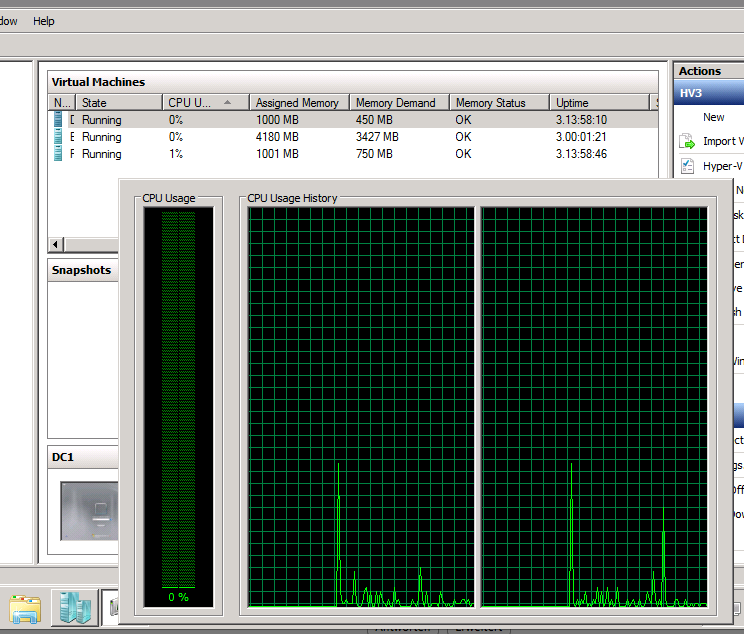Select the cell showing 1000 MB

pos(277,120)
